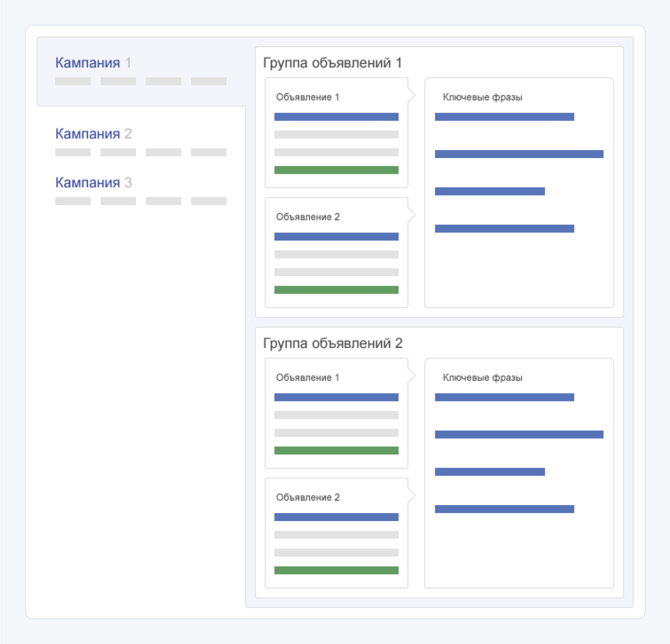Viewport: 670px width, 644px height.
Task: Click arrow pointer beside Объявление 2, group 2
Action: click(412, 496)
